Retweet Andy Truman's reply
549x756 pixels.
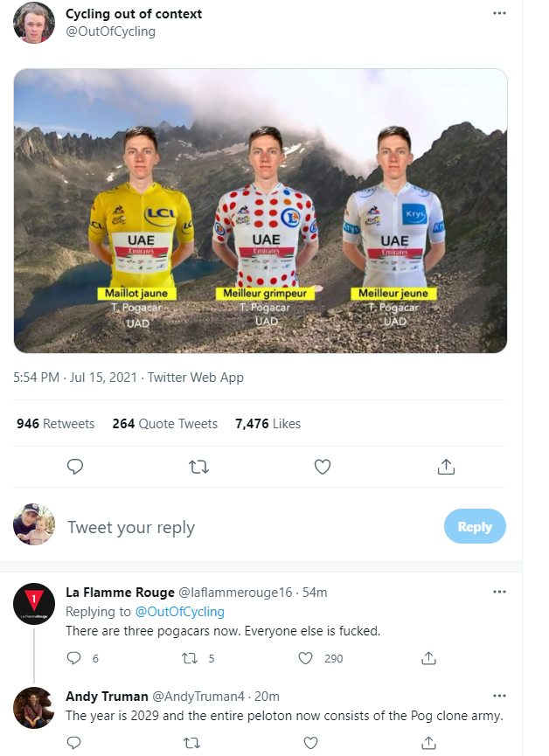(191, 744)
